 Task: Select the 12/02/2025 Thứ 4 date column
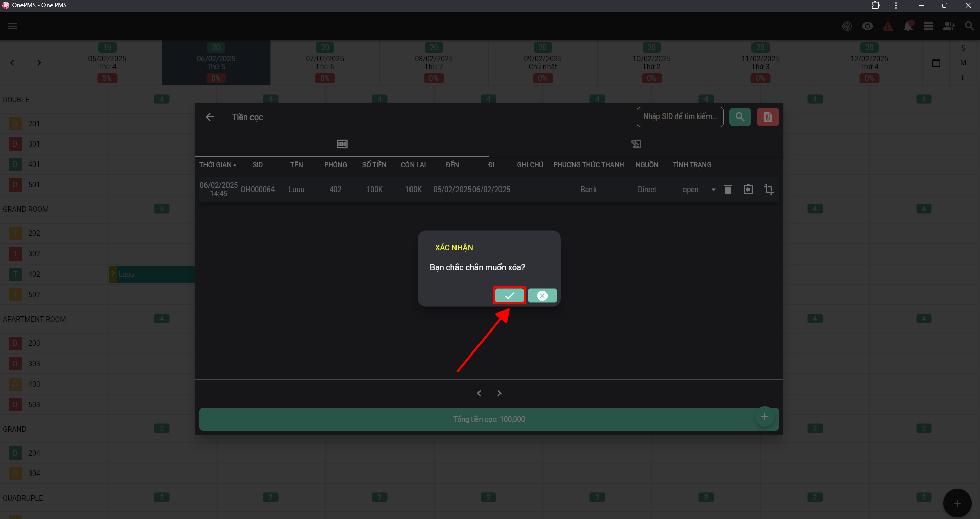[x=869, y=63]
